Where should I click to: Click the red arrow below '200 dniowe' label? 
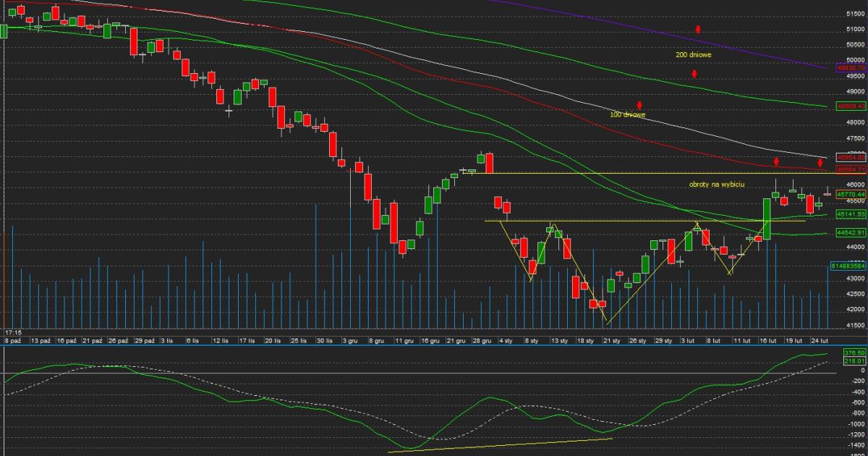click(694, 74)
